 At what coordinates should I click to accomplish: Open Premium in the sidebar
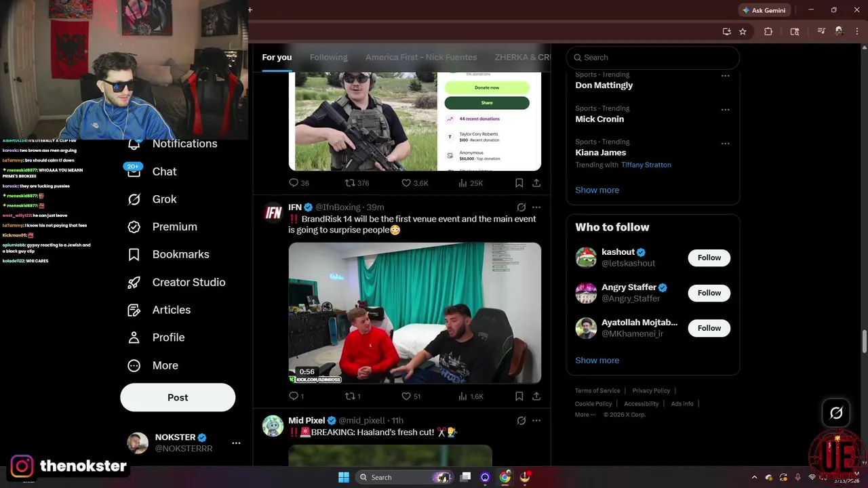pos(163,227)
